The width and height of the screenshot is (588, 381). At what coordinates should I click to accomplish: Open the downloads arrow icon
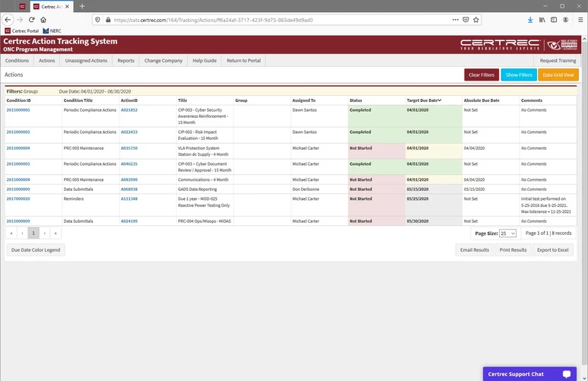pos(530,20)
